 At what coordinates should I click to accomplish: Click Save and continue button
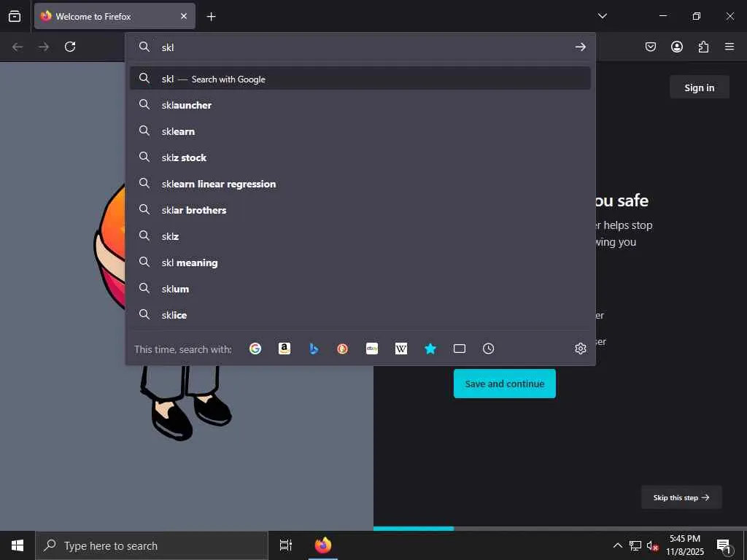pos(505,384)
